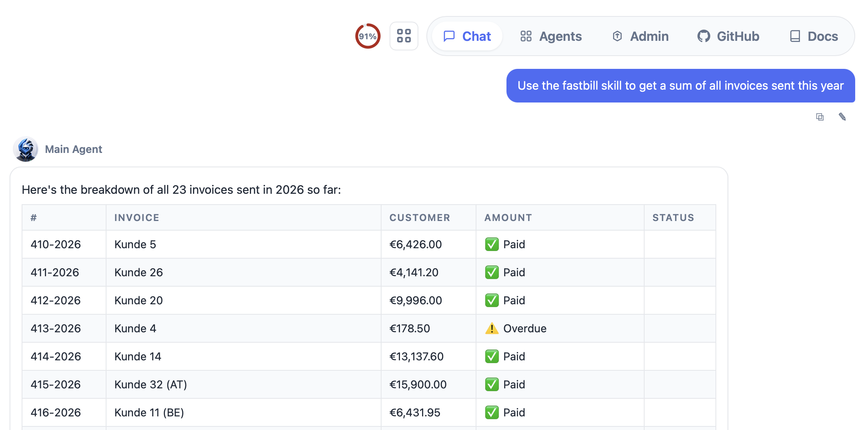Select invoice number 414-2026
This screenshot has width=868, height=430.
(56, 356)
